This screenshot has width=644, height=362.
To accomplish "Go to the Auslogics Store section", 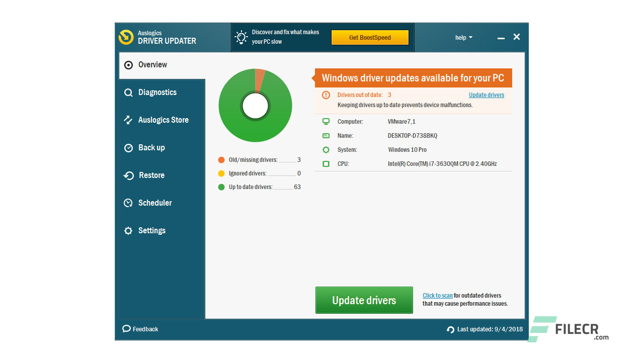I will (x=162, y=120).
